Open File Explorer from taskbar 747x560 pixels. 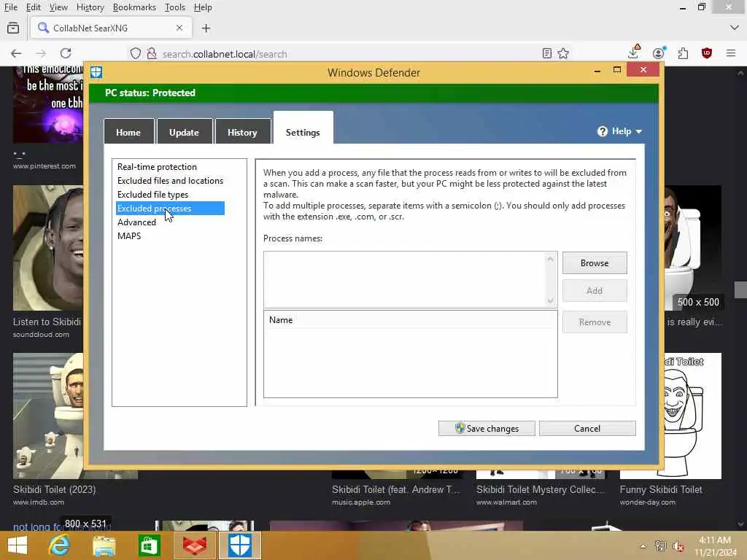104,546
